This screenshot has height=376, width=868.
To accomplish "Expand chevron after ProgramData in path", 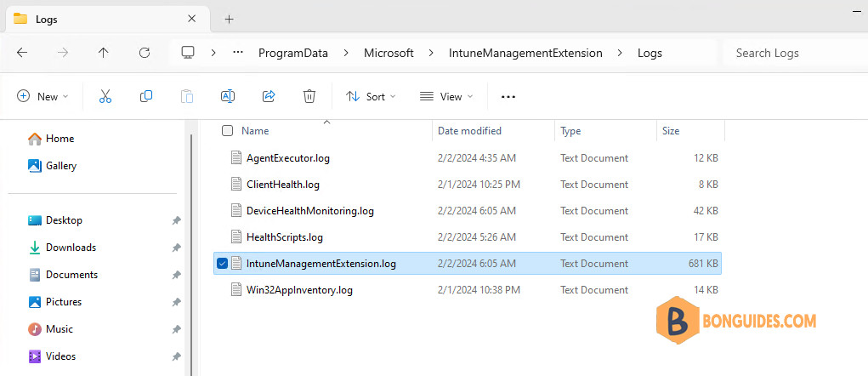I will 346,53.
